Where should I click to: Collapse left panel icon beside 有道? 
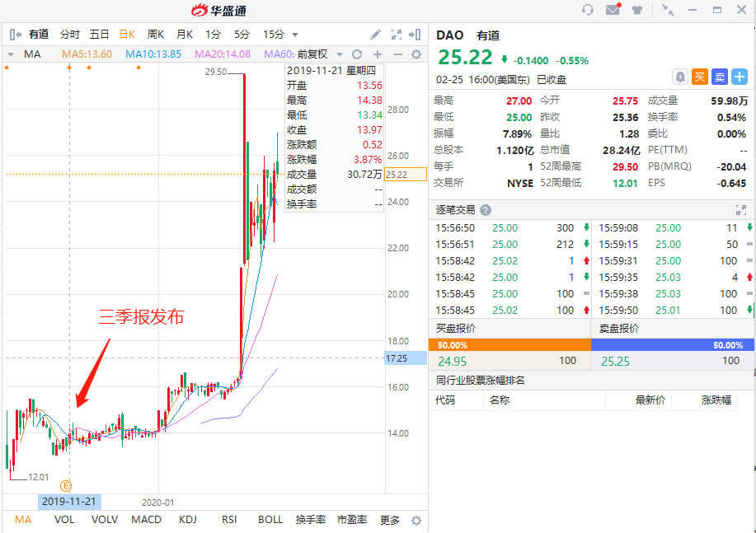[16, 35]
